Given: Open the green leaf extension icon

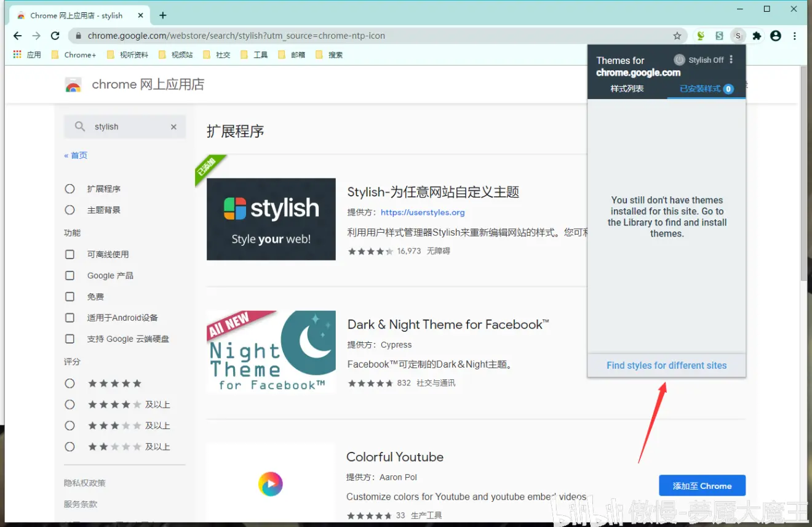Looking at the screenshot, I should pos(701,36).
